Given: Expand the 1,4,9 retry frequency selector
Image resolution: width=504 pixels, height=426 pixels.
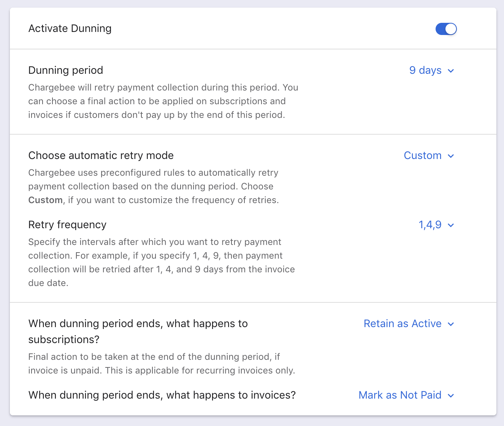Looking at the screenshot, I should pos(430,225).
